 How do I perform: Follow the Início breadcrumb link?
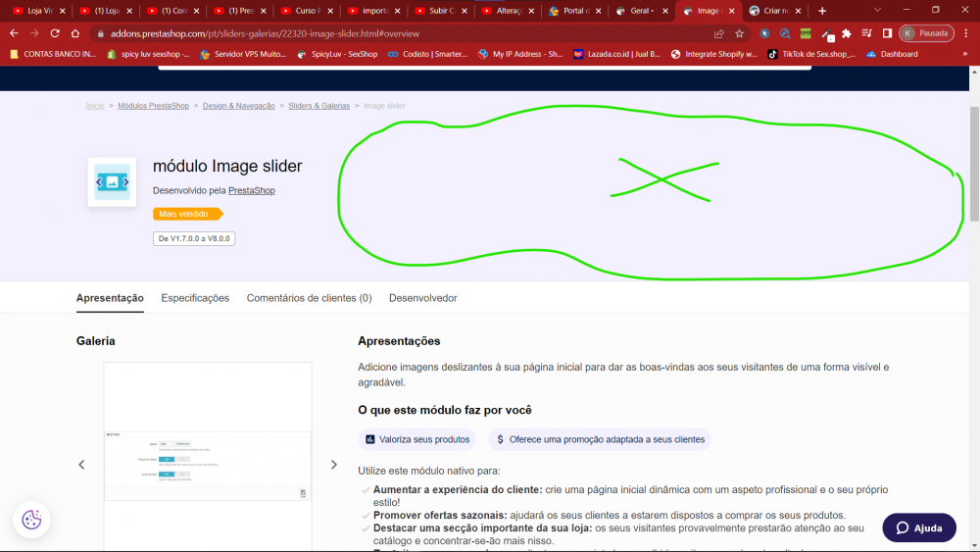coord(95,106)
